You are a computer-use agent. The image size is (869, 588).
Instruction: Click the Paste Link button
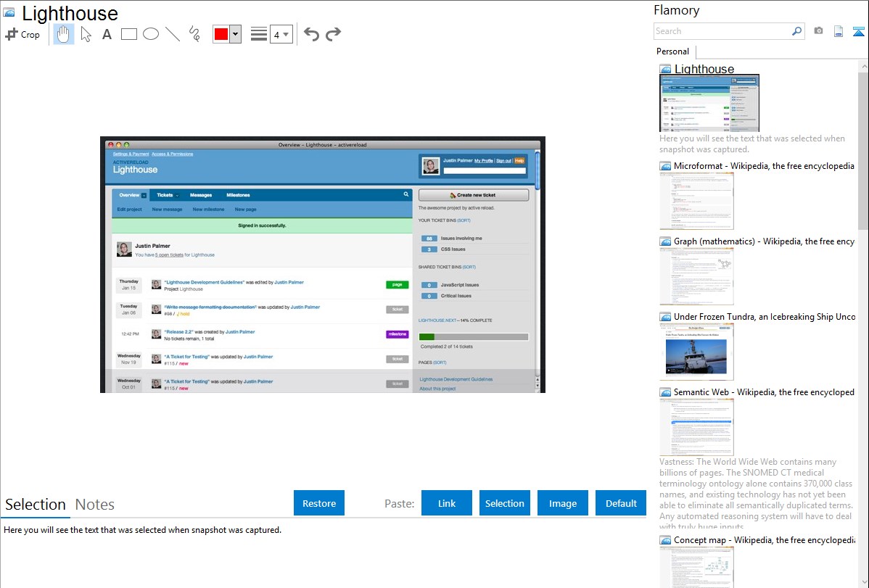click(x=447, y=503)
